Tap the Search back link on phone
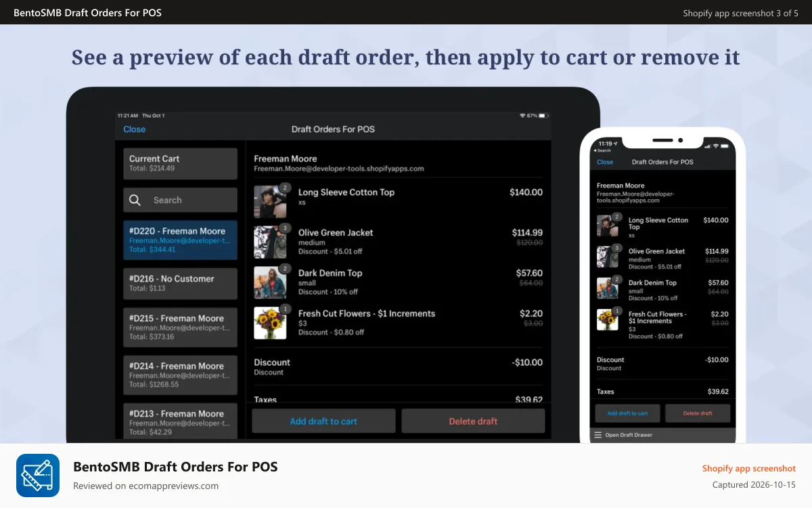This screenshot has height=508, width=812. tap(601, 150)
